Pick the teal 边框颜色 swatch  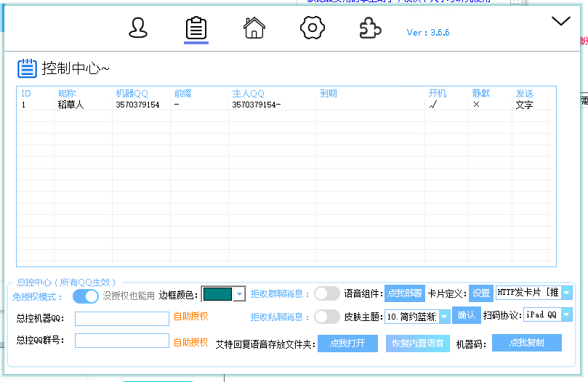(217, 294)
